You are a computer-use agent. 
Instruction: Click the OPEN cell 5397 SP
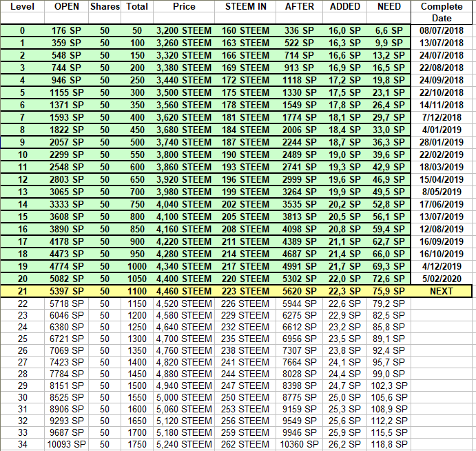point(67,292)
